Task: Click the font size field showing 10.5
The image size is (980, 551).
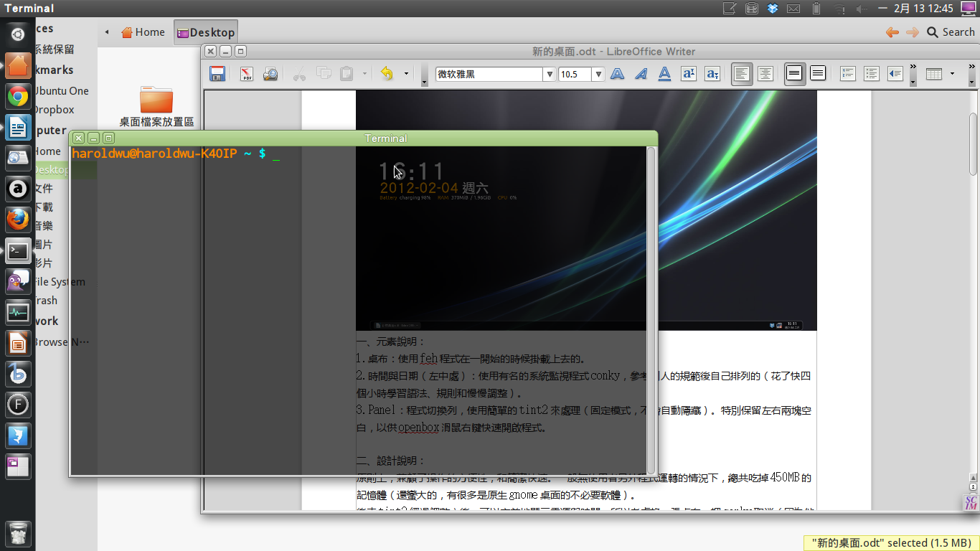Action: pos(575,75)
